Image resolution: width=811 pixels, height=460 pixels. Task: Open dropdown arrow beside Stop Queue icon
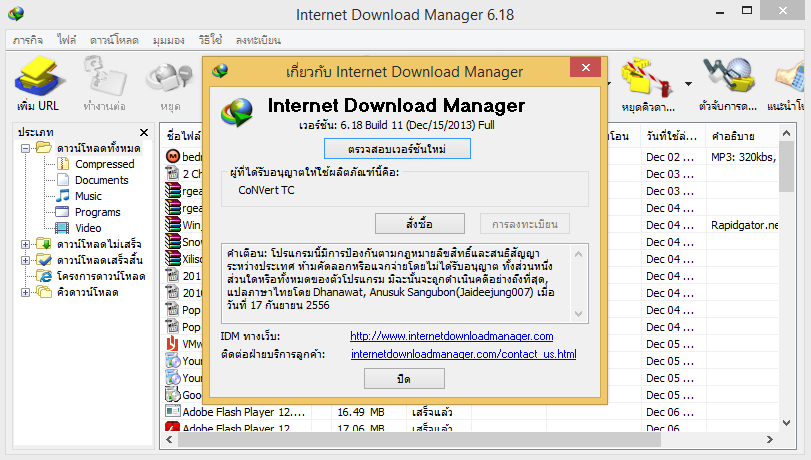click(x=688, y=83)
